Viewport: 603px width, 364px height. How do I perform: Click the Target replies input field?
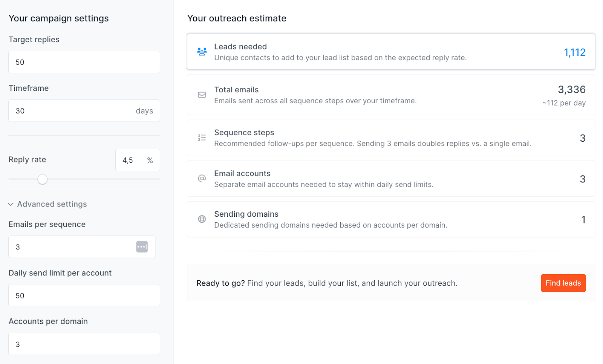pos(84,62)
